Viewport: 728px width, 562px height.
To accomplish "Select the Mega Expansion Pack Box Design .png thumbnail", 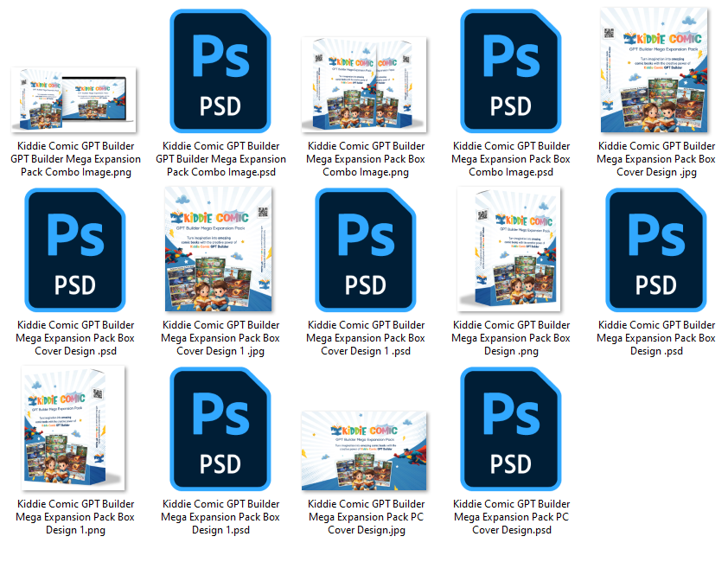I will click(x=509, y=249).
